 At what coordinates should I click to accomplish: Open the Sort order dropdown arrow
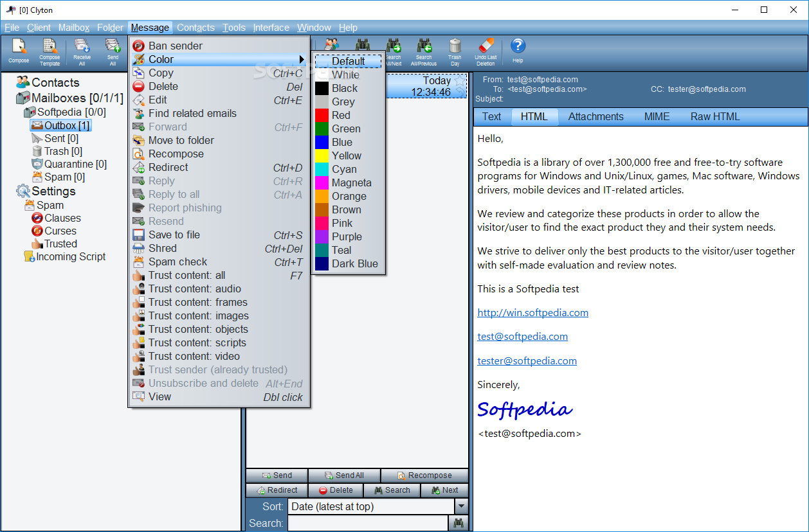point(460,506)
